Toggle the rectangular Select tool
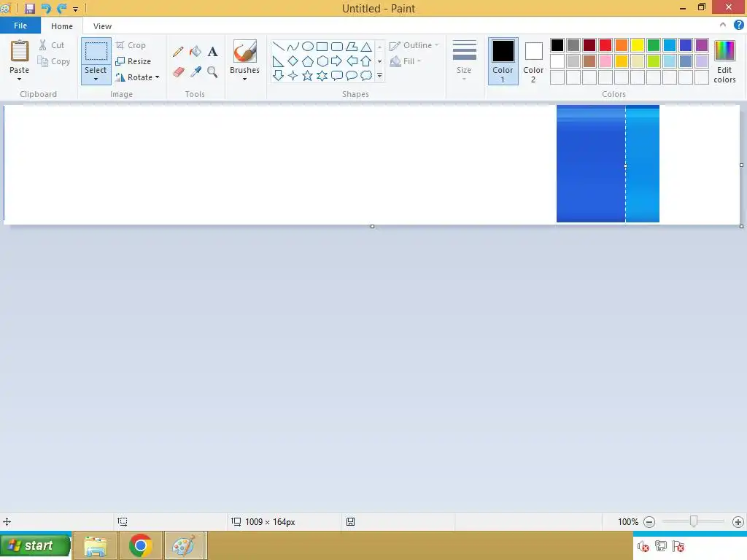This screenshot has height=560, width=747. pos(96,51)
